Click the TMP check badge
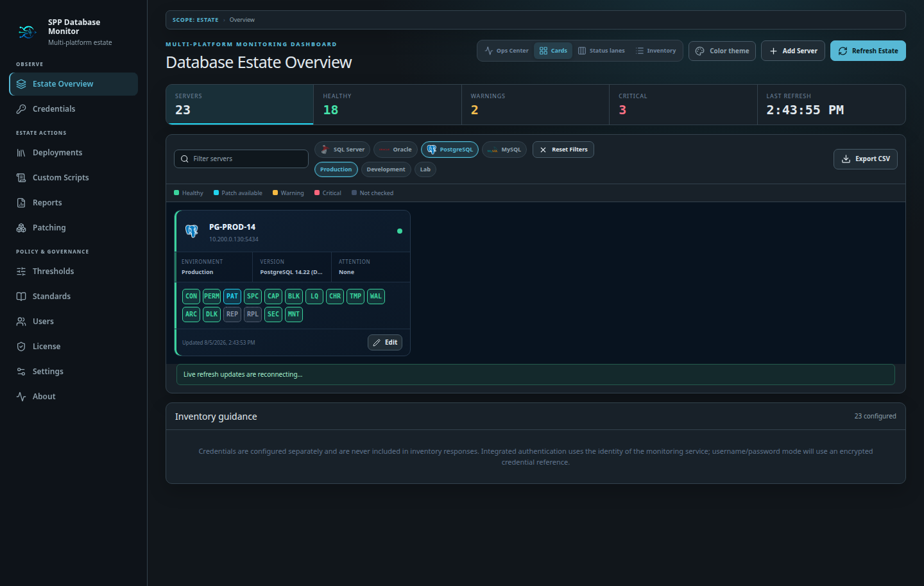924x586 pixels. pos(355,297)
